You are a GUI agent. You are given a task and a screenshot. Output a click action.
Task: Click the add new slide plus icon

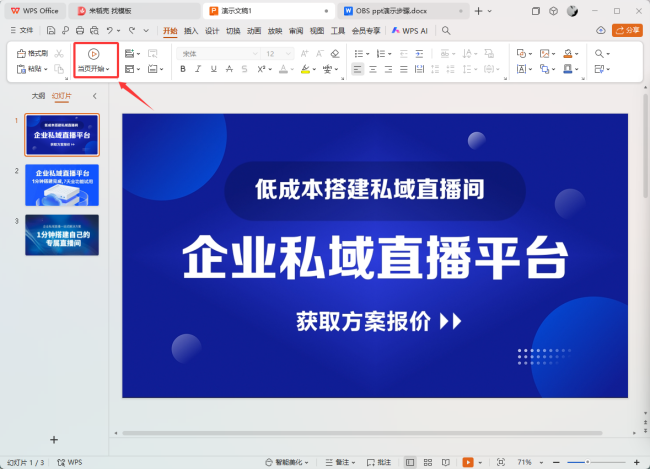pos(54,439)
